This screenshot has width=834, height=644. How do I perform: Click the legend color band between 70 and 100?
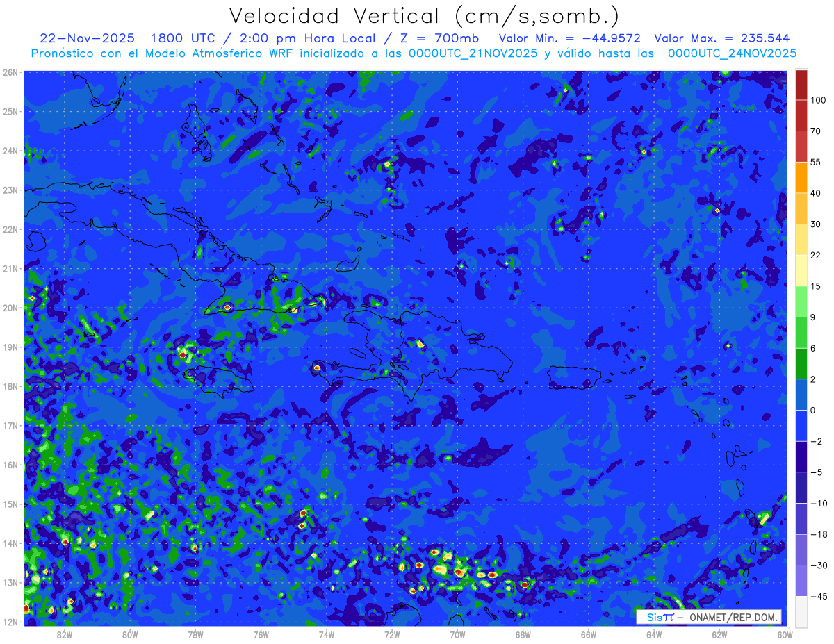click(801, 115)
